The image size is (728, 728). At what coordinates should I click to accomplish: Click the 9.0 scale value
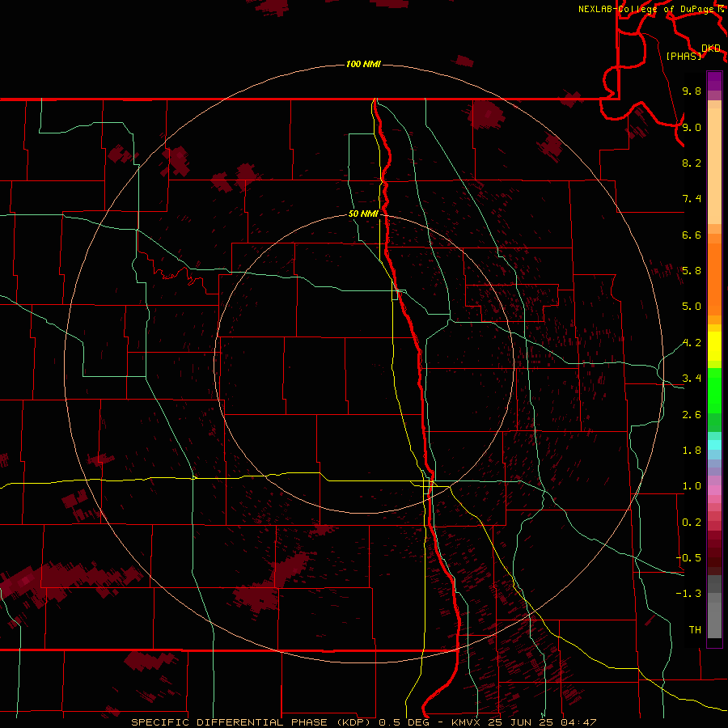click(692, 127)
